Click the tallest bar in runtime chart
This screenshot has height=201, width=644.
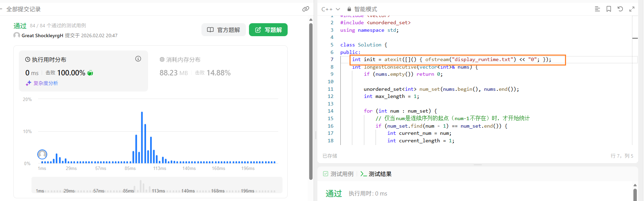142,137
